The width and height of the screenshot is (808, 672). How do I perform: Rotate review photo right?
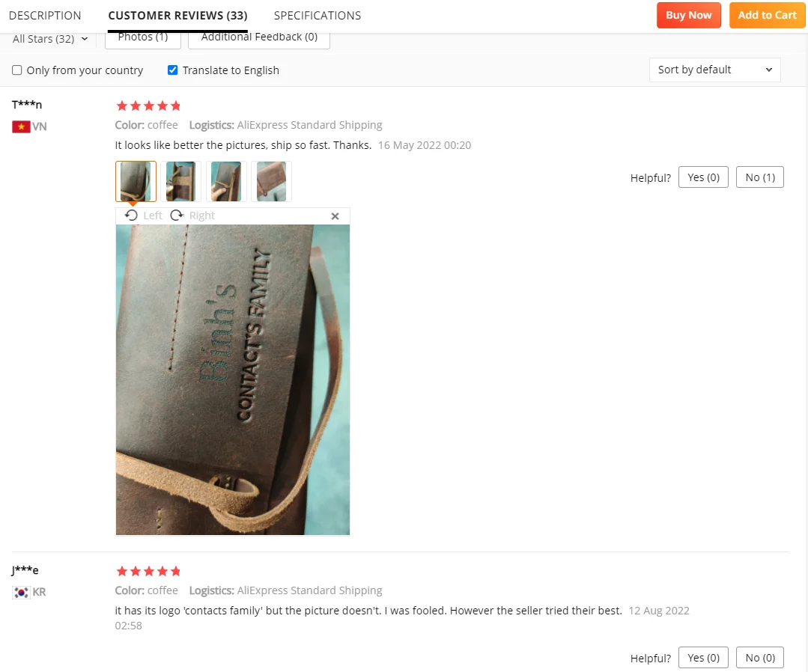click(192, 216)
